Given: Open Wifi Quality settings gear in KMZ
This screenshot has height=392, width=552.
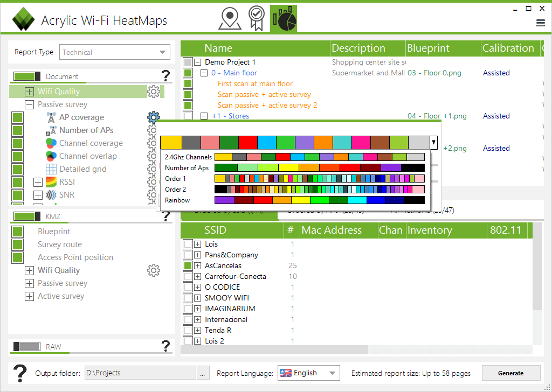Looking at the screenshot, I should coord(154,270).
